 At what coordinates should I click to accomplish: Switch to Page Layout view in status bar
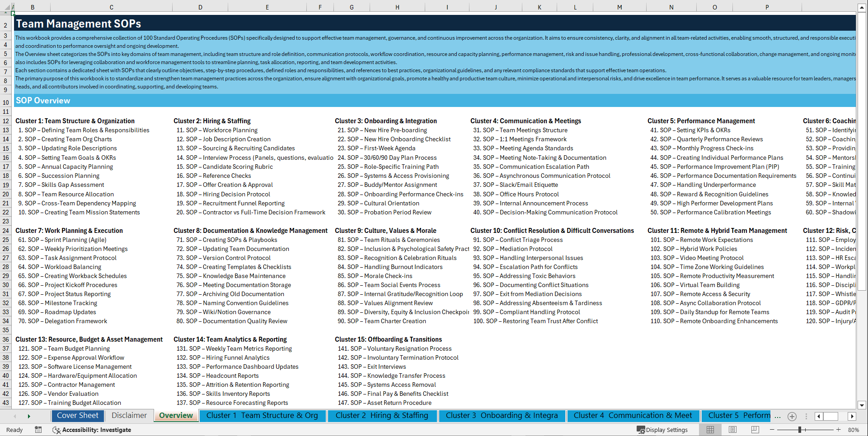point(732,430)
